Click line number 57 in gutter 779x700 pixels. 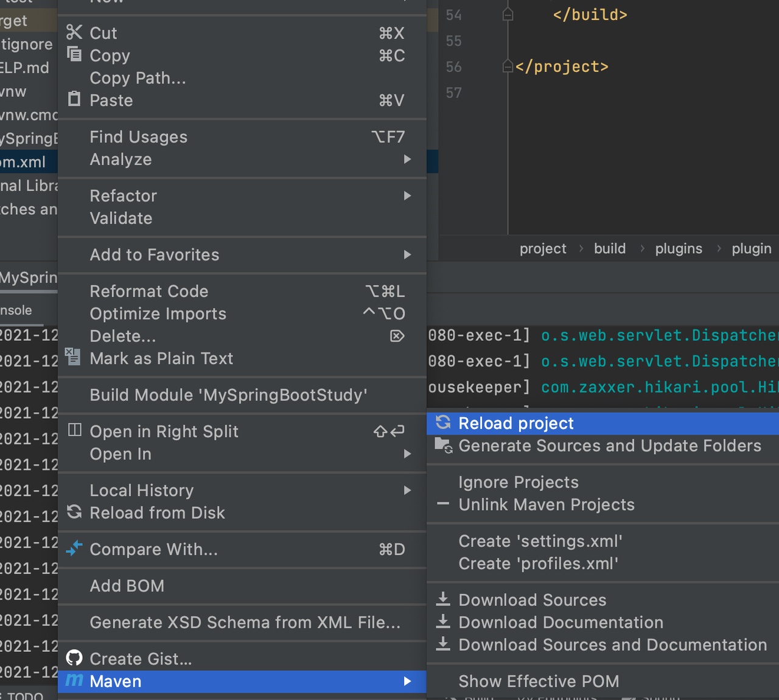pyautogui.click(x=453, y=93)
